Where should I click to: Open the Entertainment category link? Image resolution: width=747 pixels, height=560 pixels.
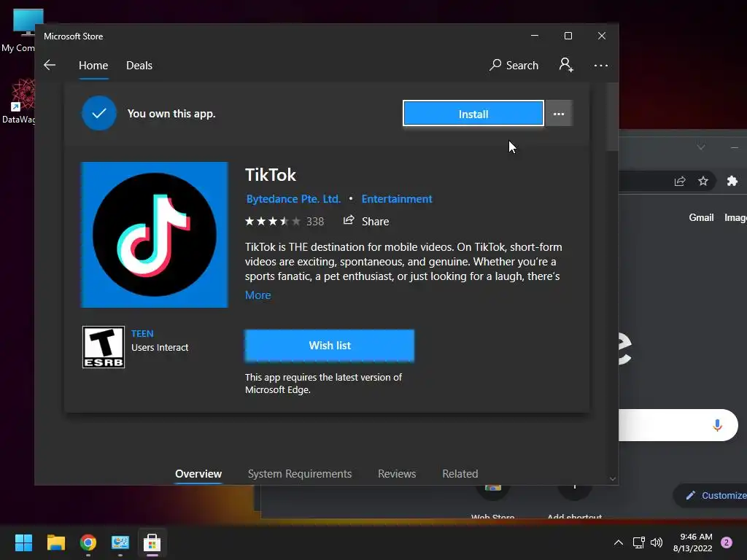[x=397, y=199]
